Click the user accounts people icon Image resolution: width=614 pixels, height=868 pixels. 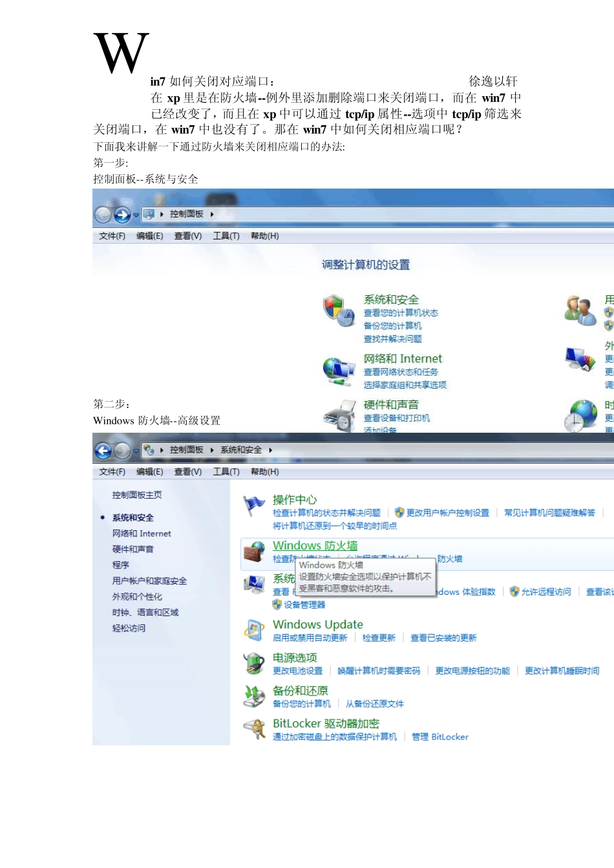click(580, 311)
